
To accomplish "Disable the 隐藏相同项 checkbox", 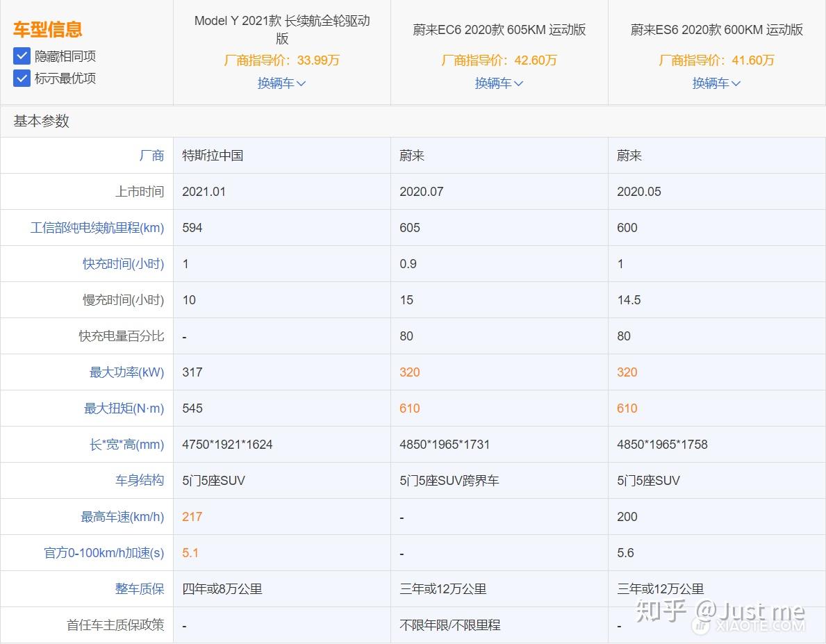I will 22,56.
